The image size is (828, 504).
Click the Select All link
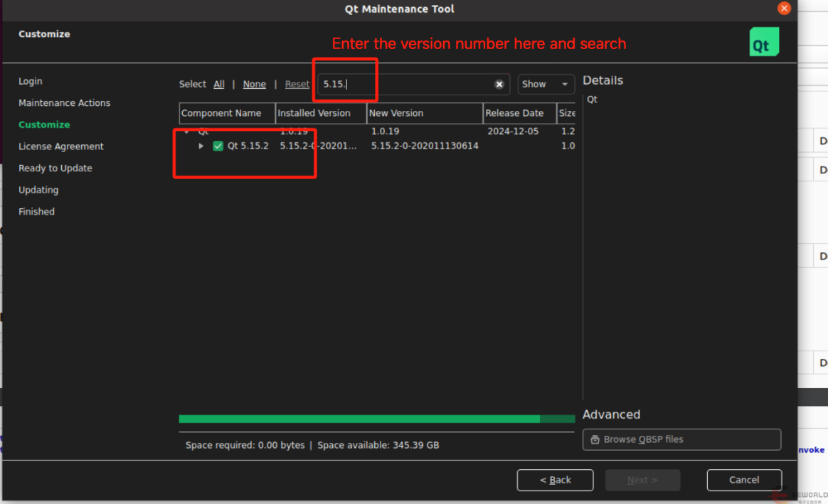218,85
